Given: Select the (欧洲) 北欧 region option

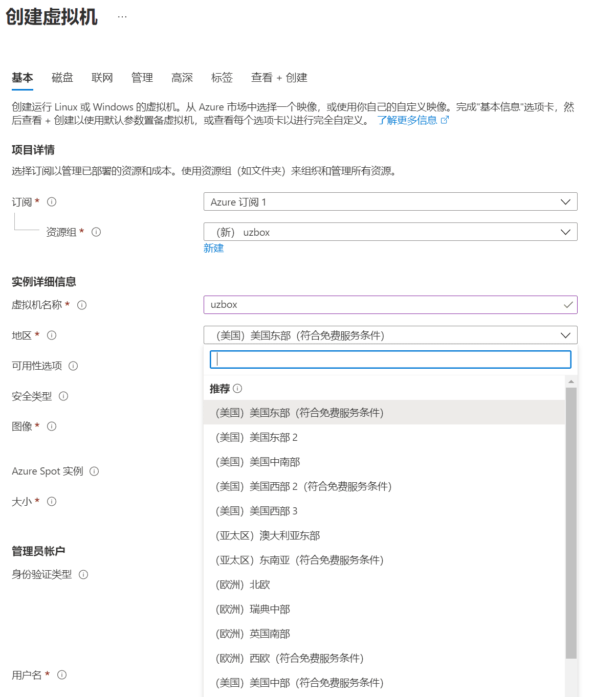Looking at the screenshot, I should [x=243, y=584].
